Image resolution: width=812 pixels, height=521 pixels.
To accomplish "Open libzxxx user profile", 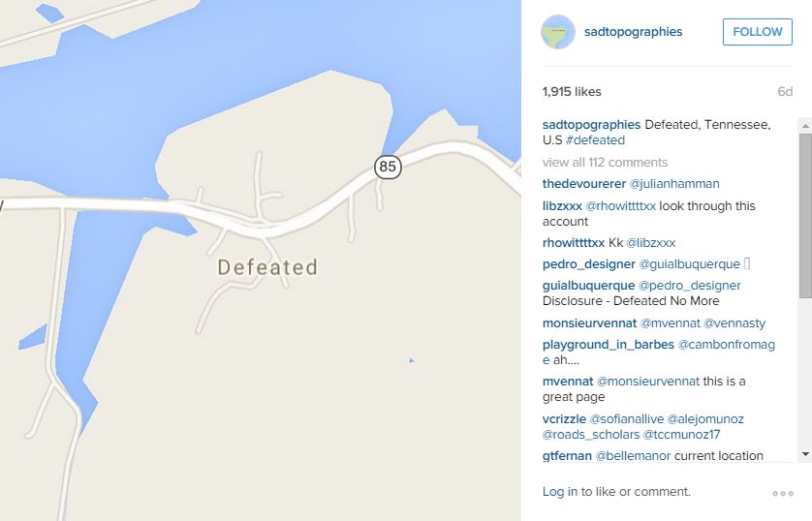I will tap(560, 206).
